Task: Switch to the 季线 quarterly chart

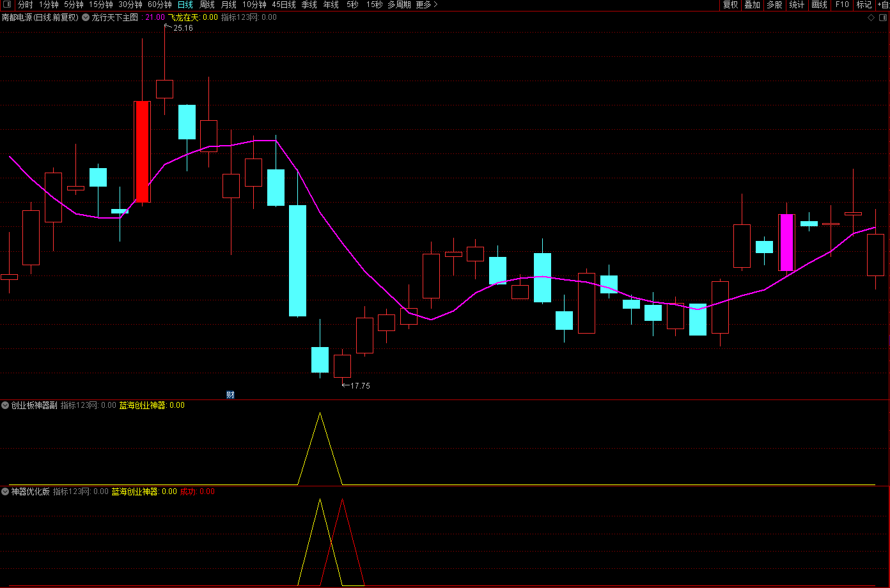Action: (x=309, y=4)
